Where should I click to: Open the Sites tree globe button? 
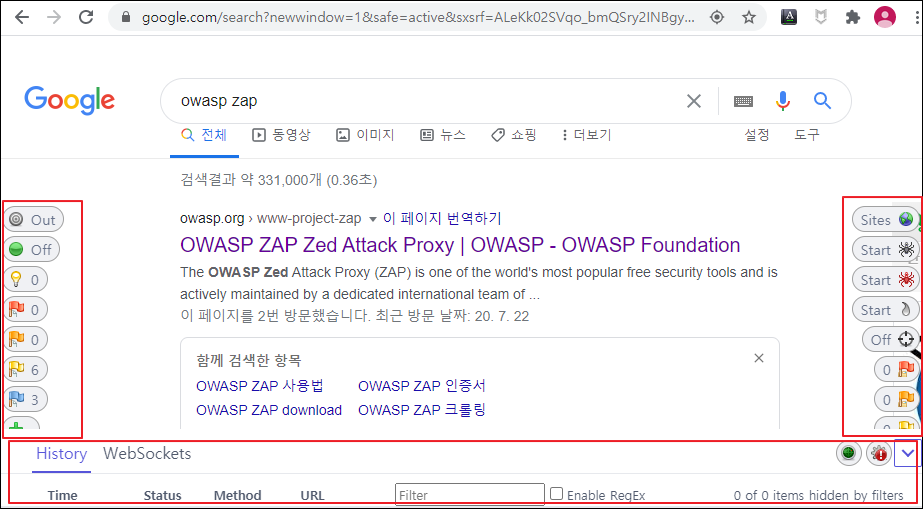tap(885, 219)
